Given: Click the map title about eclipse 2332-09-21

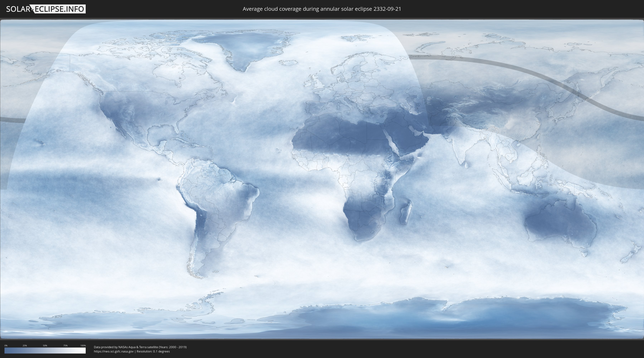Looking at the screenshot, I should (x=322, y=9).
